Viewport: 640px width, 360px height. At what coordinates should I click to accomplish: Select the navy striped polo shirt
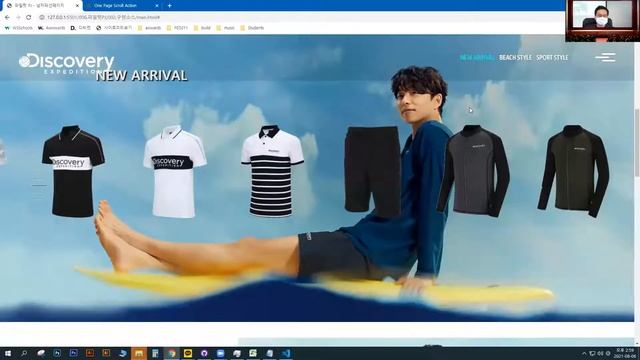tap(272, 171)
